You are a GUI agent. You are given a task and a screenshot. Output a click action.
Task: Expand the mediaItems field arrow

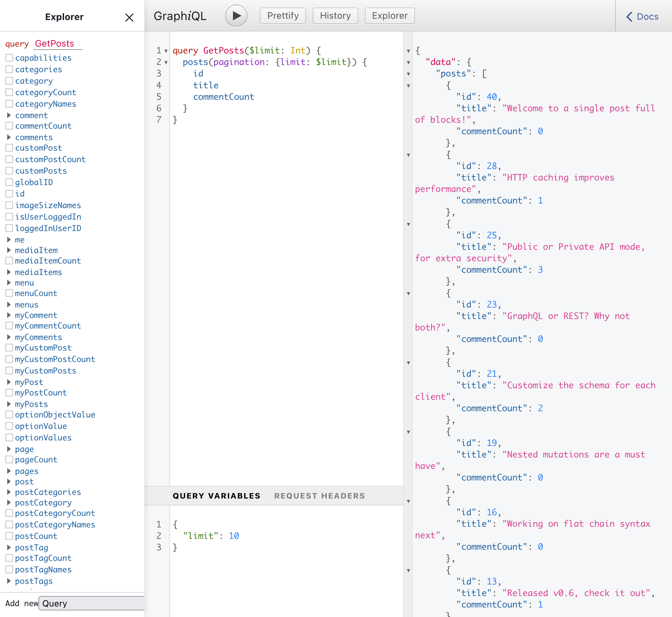point(9,272)
